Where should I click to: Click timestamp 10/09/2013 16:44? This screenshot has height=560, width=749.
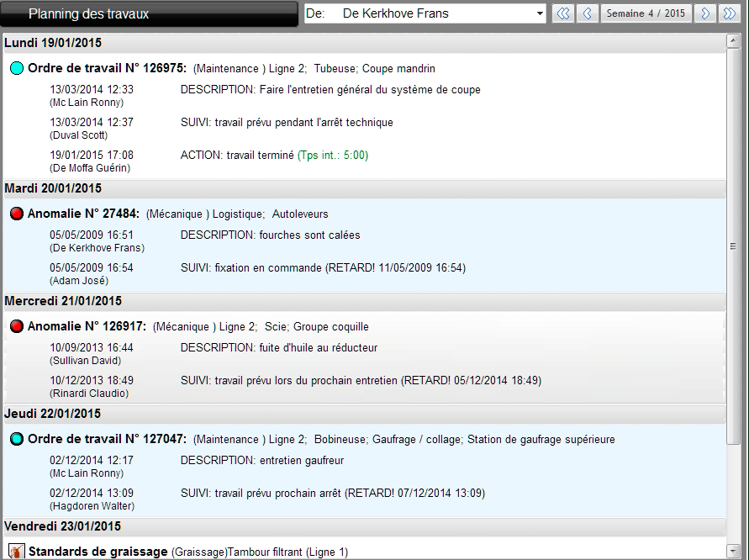(92, 348)
